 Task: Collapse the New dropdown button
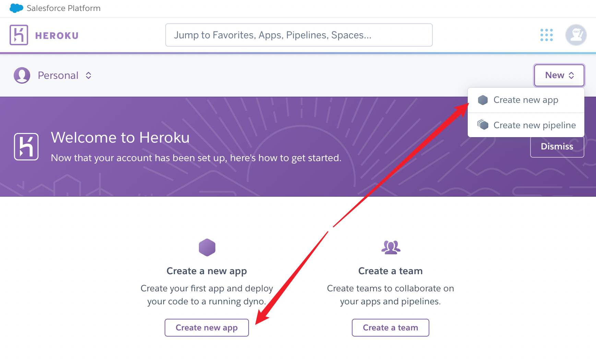click(559, 75)
